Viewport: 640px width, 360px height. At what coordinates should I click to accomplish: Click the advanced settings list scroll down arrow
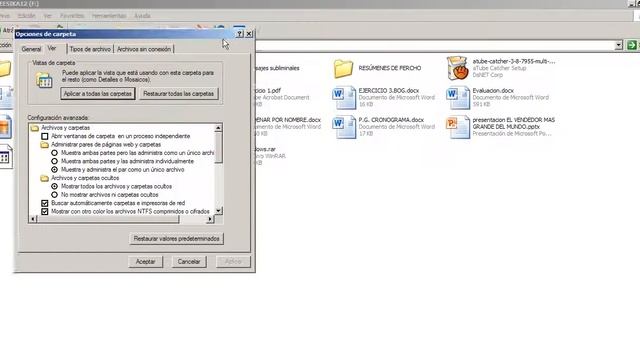coord(218,211)
